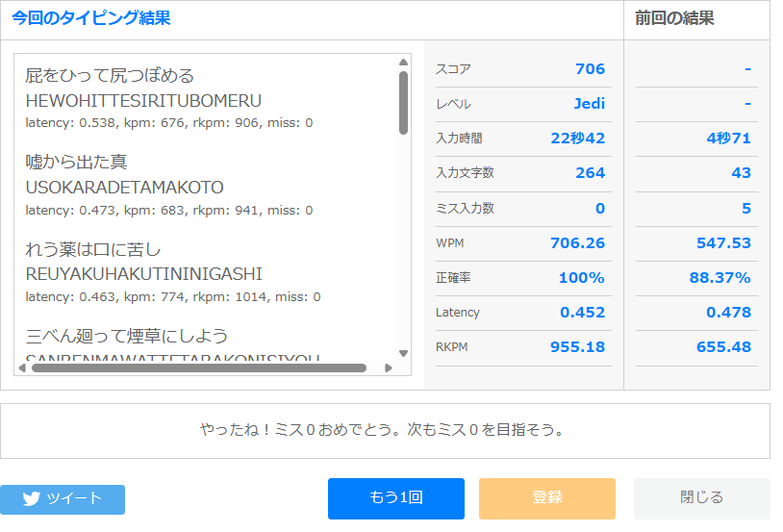Viewport: 783px width, 532px height.
Task: Click the previous accuracy 88.37%
Action: (x=720, y=278)
